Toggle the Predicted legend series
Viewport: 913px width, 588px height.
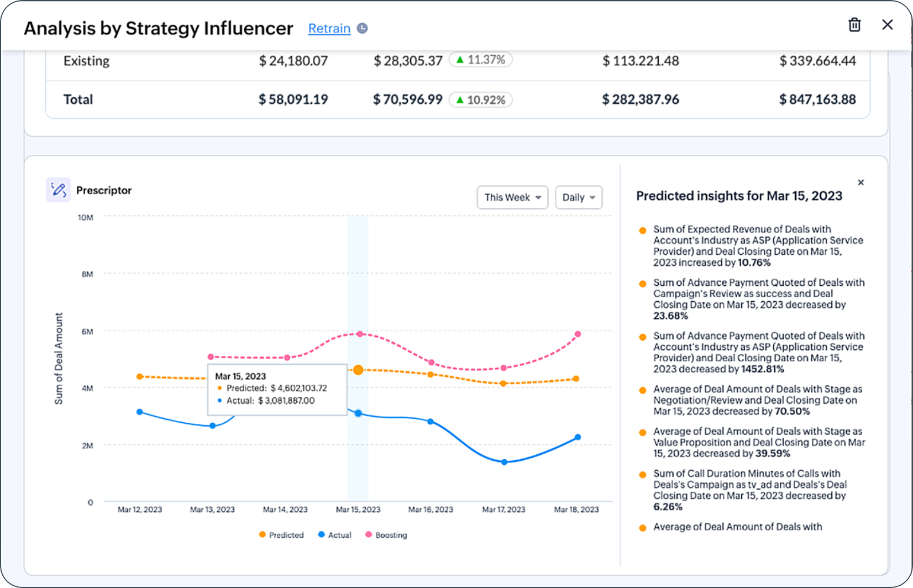pos(281,535)
